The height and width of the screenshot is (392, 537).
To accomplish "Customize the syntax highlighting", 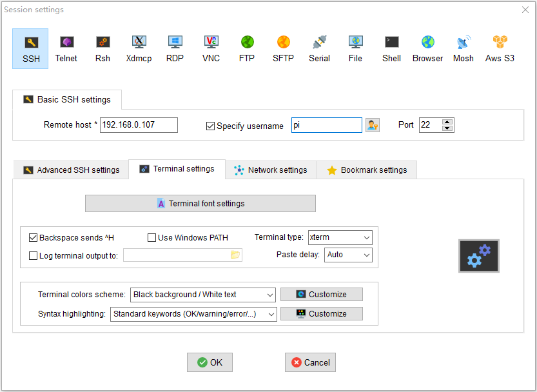I will (x=322, y=313).
